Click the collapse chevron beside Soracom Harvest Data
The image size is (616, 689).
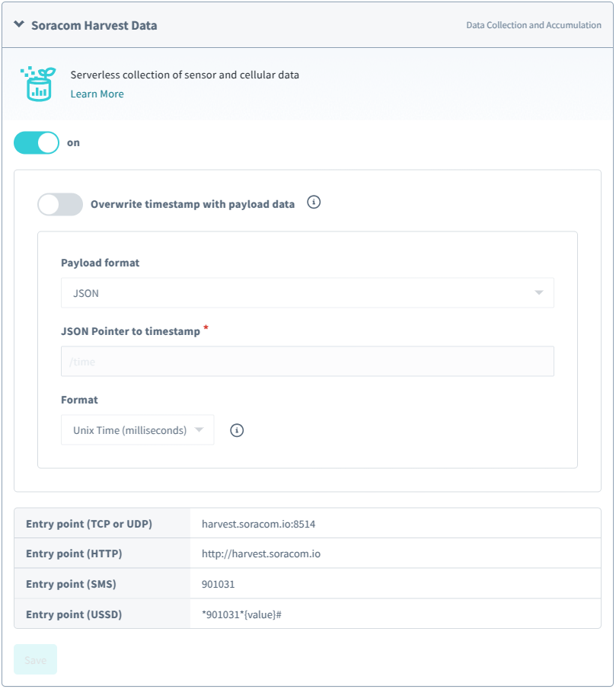18,24
